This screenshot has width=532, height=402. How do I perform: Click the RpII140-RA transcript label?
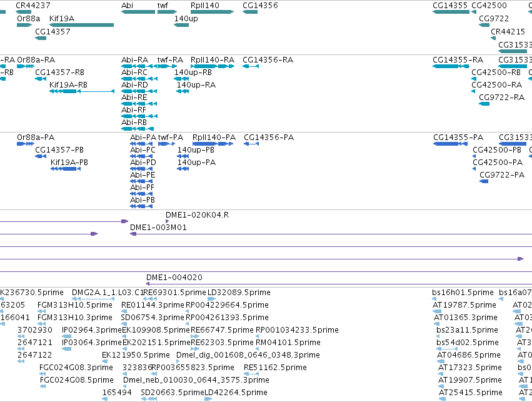pos(213,60)
